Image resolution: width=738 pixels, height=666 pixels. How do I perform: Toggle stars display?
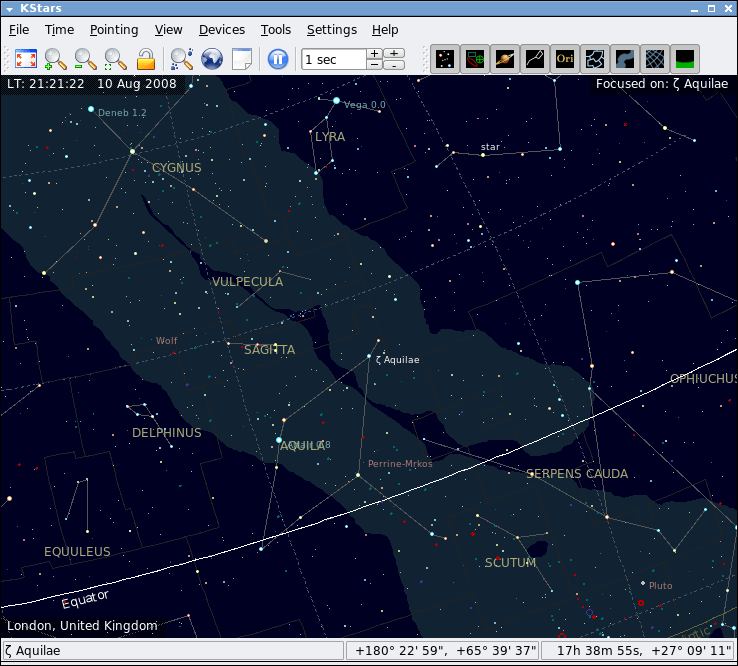point(445,59)
